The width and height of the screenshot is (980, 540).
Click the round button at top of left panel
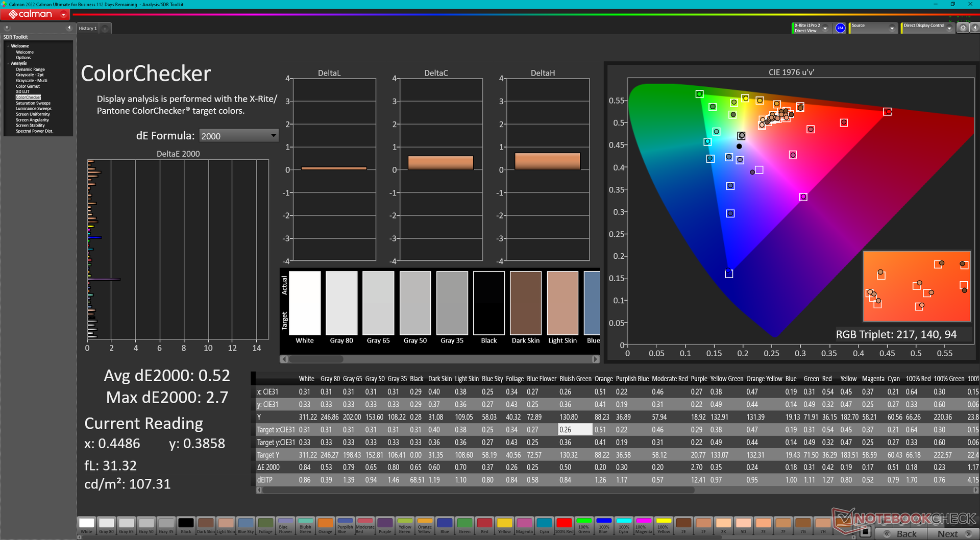(x=7, y=28)
